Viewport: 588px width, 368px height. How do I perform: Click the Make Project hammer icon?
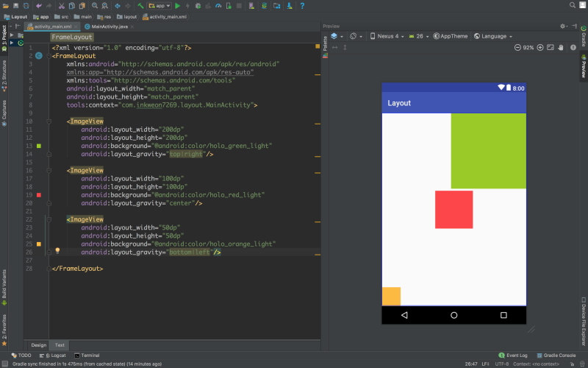(x=139, y=6)
